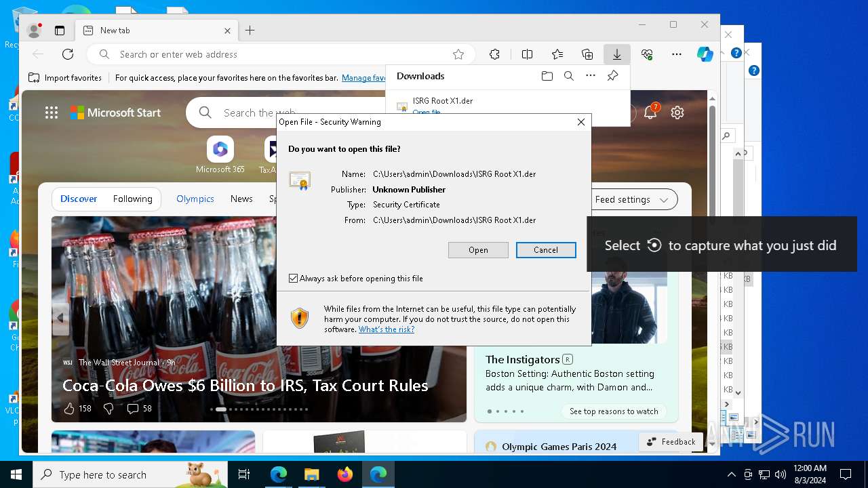868x488 pixels.
Task: Open the Microsoft 365 shortcut tile
Action: [x=220, y=155]
